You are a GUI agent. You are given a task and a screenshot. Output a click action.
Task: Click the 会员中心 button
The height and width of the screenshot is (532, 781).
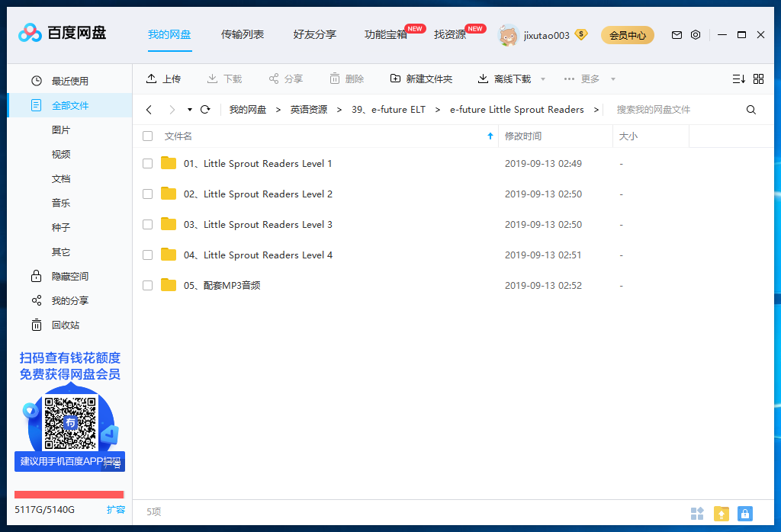[x=627, y=35]
